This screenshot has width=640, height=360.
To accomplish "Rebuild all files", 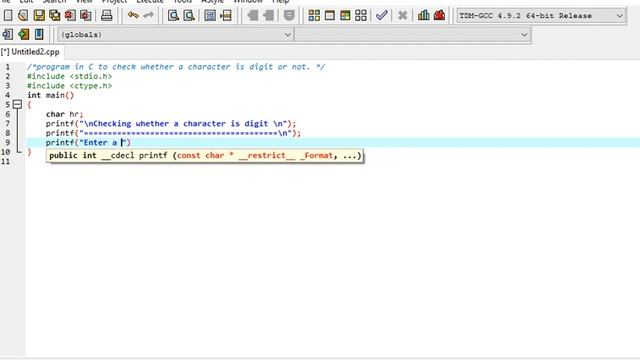I will click(361, 16).
